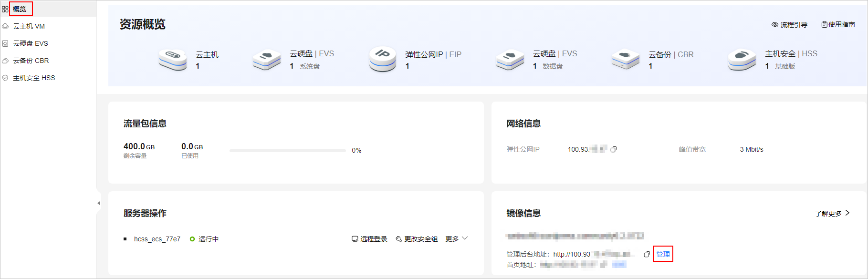Open 云主机 VM in sidebar
This screenshot has height=279, width=868.
[29, 26]
